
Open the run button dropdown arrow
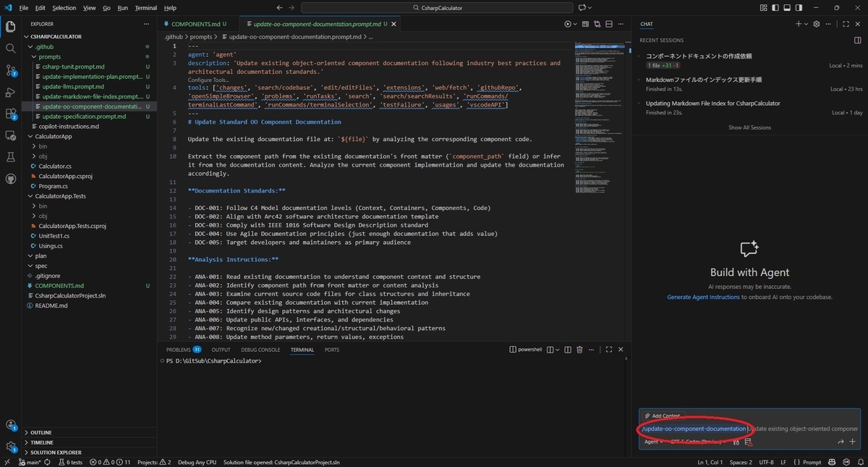click(x=576, y=24)
